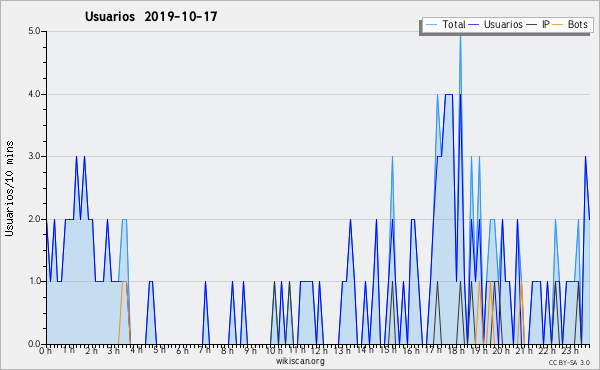Click the '3 h' x-axis label
Viewport: 600px width, 370px height.
coord(114,350)
